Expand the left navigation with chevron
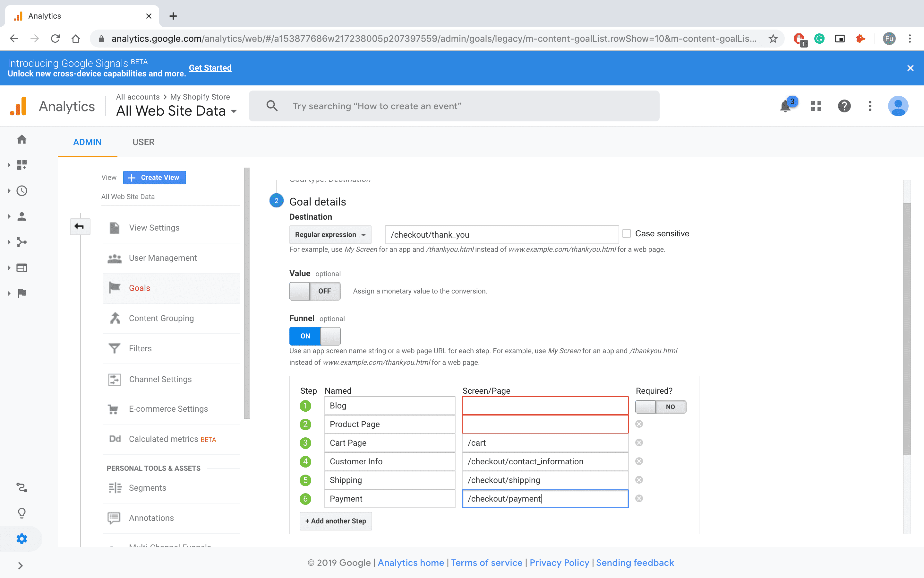 tap(21, 566)
